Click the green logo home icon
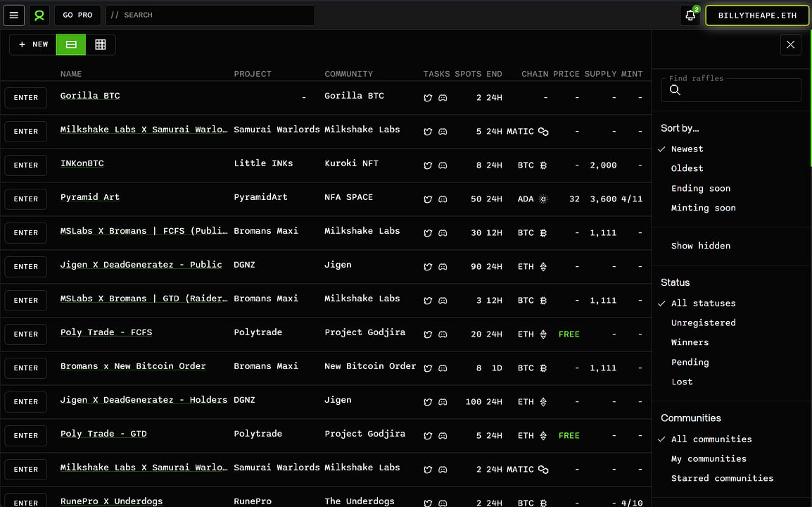 tap(39, 15)
